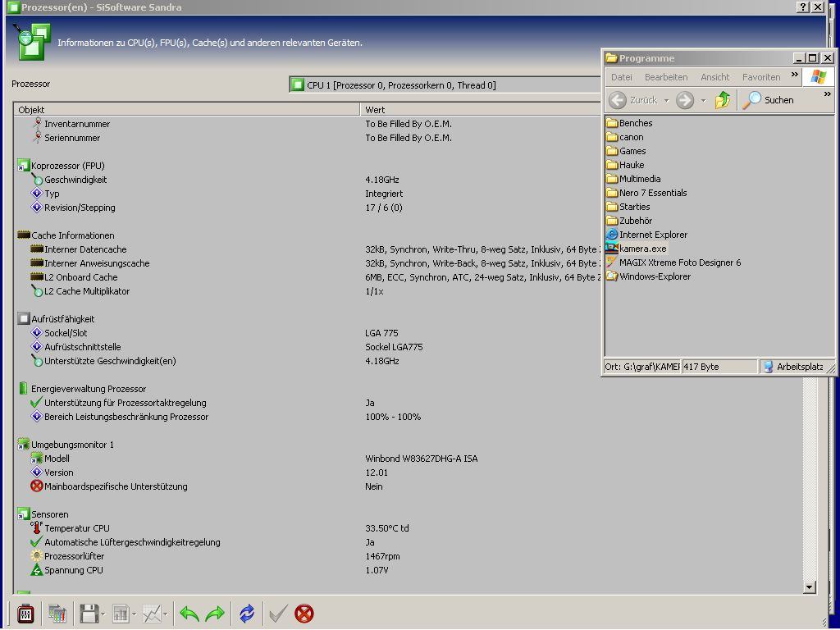This screenshot has height=630, width=840.
Task: Select the Seriennummer row
Action: [72, 138]
